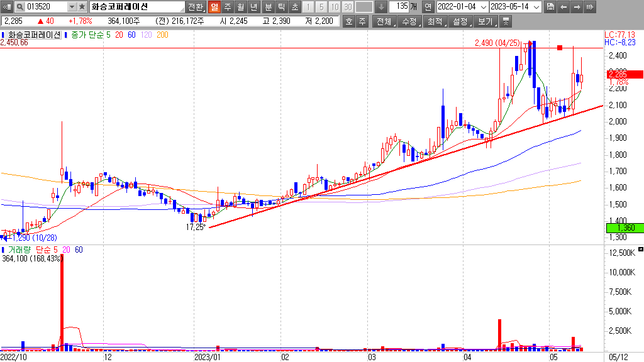644x362 pixels.
Task: Click the volume value 364,100 (168.43%)
Action: [x=32, y=258]
